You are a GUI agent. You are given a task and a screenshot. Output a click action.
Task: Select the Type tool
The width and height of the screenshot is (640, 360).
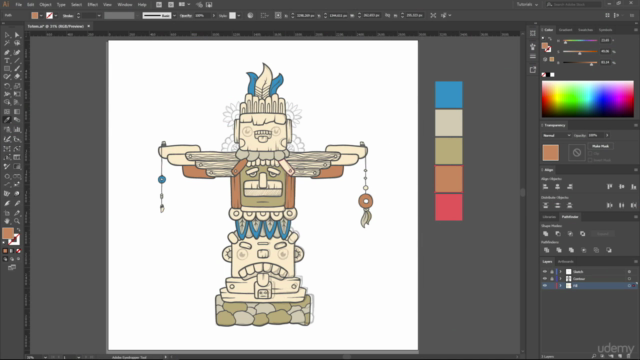point(7,60)
